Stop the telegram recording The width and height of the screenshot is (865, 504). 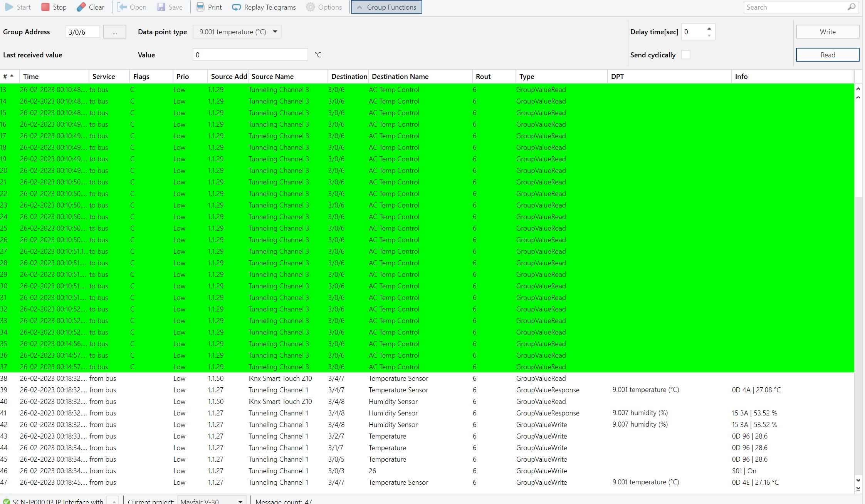pyautogui.click(x=54, y=7)
